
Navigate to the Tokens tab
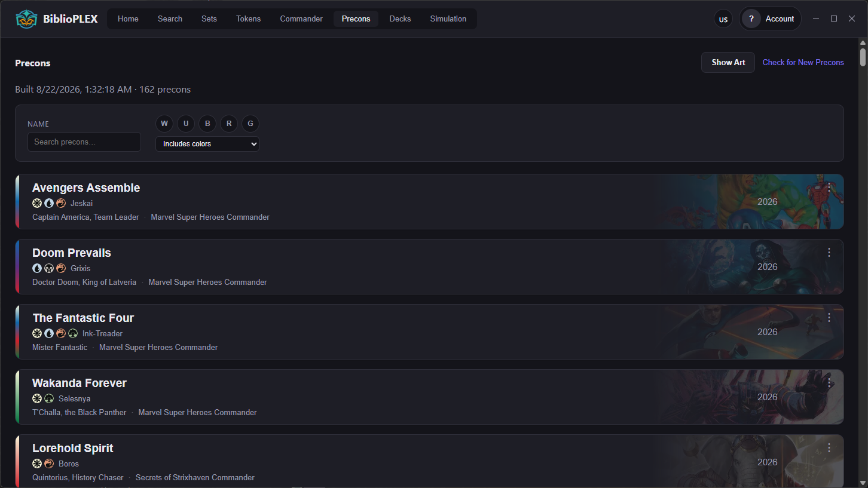click(248, 19)
